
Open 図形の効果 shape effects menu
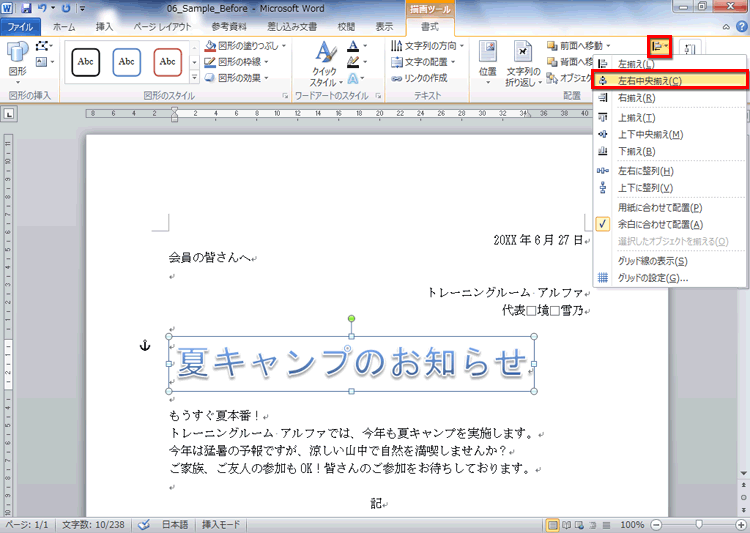point(236,78)
